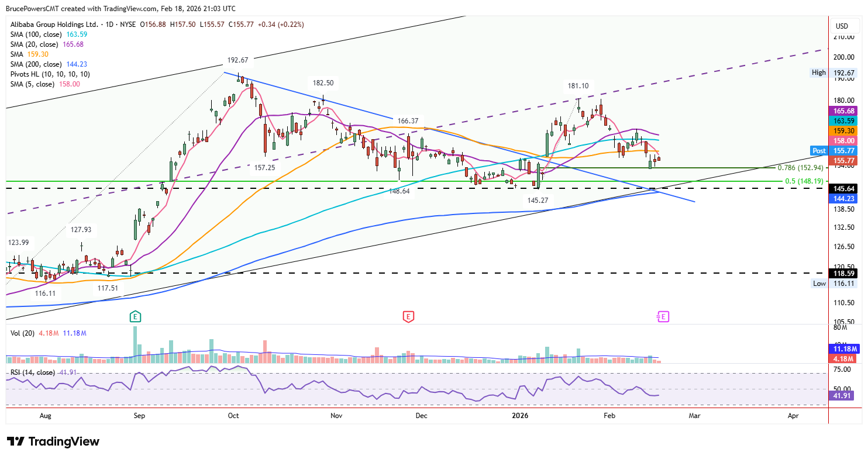Viewport: 868px width, 459px height.
Task: Click the pink 158.00 price axis tag
Action: coord(844,140)
